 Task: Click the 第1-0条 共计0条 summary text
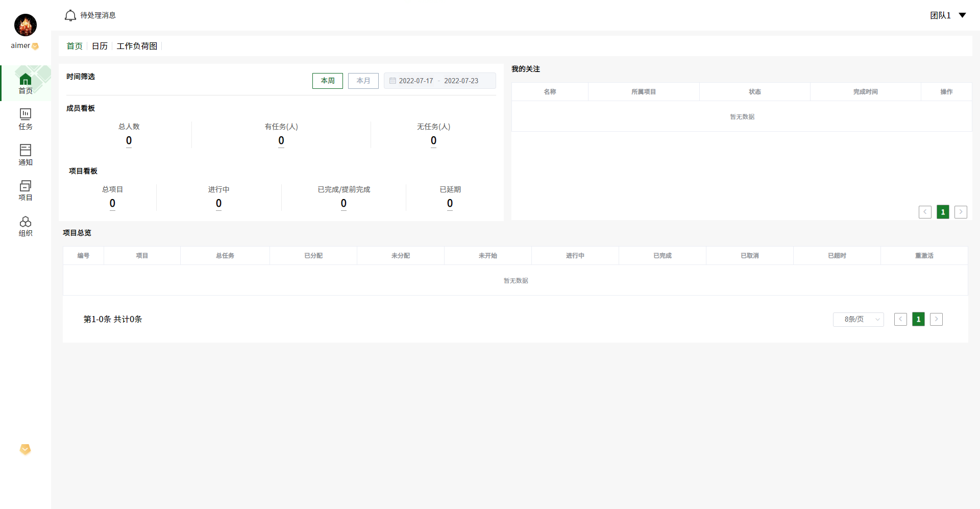pyautogui.click(x=113, y=319)
